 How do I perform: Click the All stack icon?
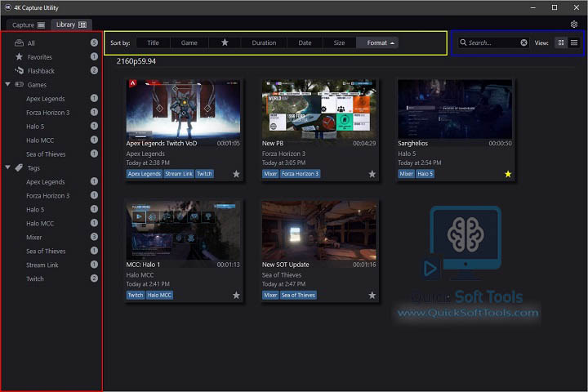[x=19, y=43]
